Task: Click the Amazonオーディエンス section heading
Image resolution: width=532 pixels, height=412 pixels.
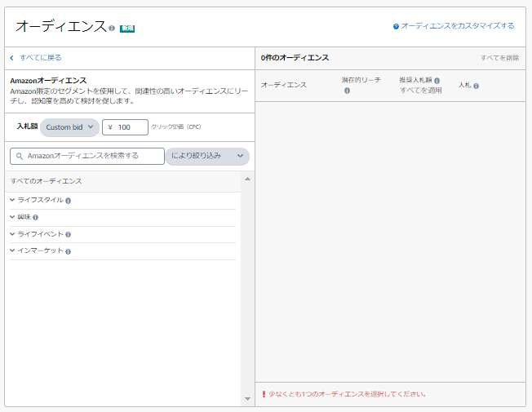Action: [48, 81]
